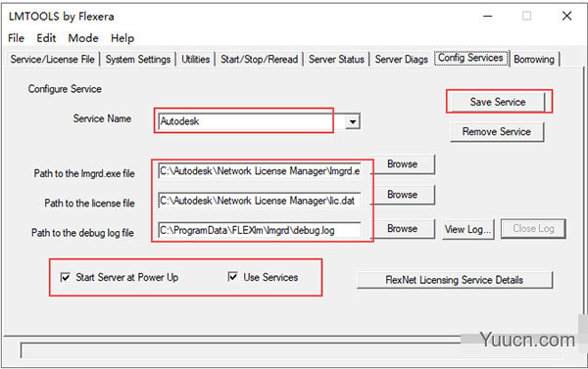Viewport: 588px width, 369px height.
Task: Click the Remove Service button
Action: coord(497,131)
